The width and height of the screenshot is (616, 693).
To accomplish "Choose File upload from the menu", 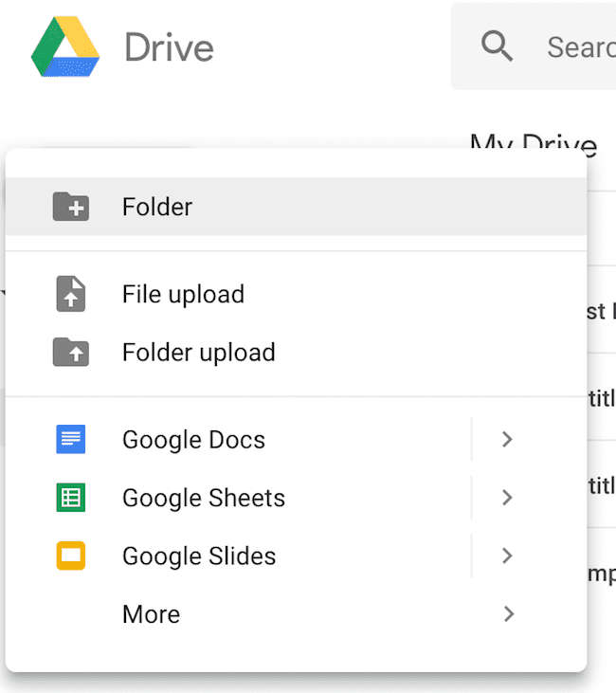I will pos(296,294).
